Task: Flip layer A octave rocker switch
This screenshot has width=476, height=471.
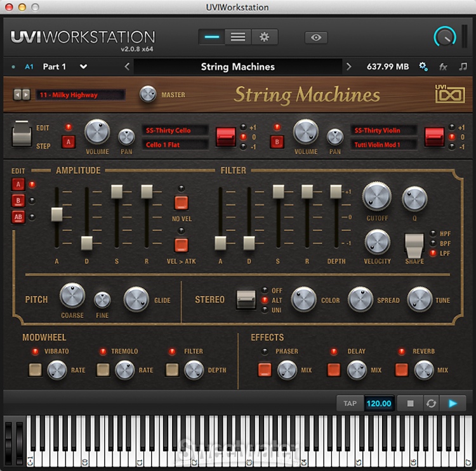Action: [225, 136]
